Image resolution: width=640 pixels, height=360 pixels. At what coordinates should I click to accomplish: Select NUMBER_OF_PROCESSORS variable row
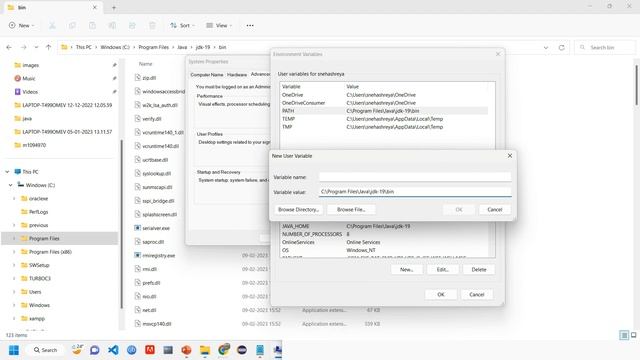[384, 234]
